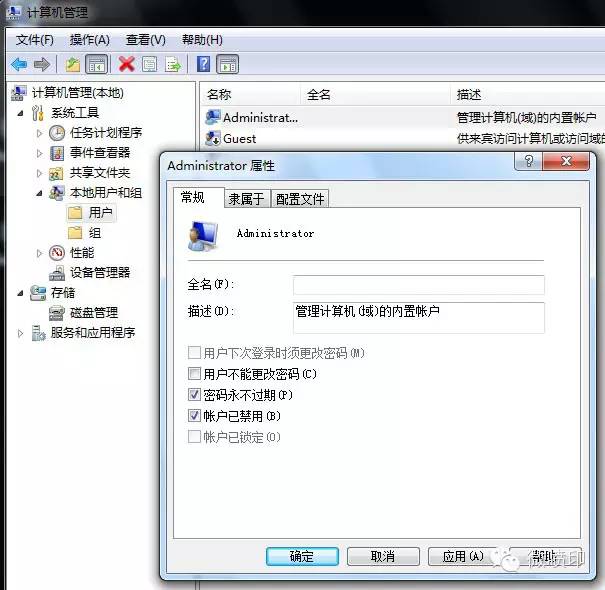Click the Up One Level folder icon
This screenshot has width=605, height=590.
tap(73, 64)
